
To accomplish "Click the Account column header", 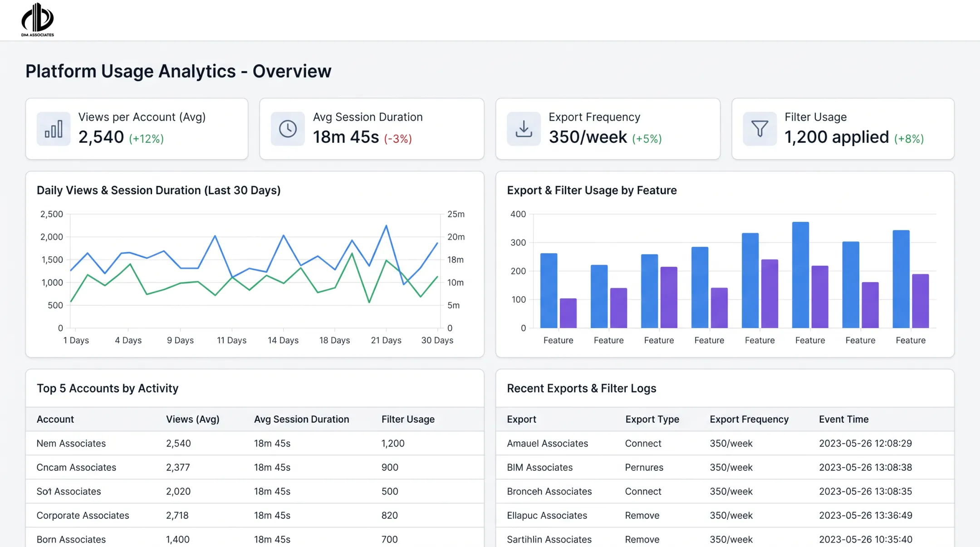I will tap(55, 419).
